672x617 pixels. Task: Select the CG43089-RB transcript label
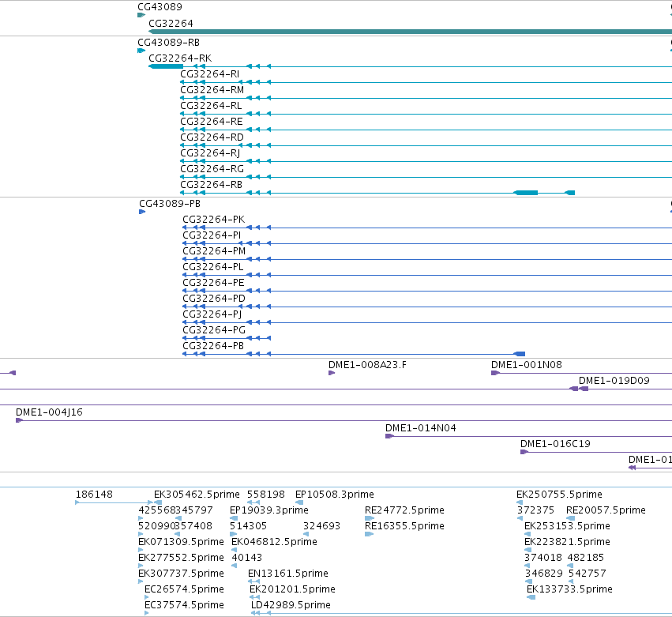168,43
